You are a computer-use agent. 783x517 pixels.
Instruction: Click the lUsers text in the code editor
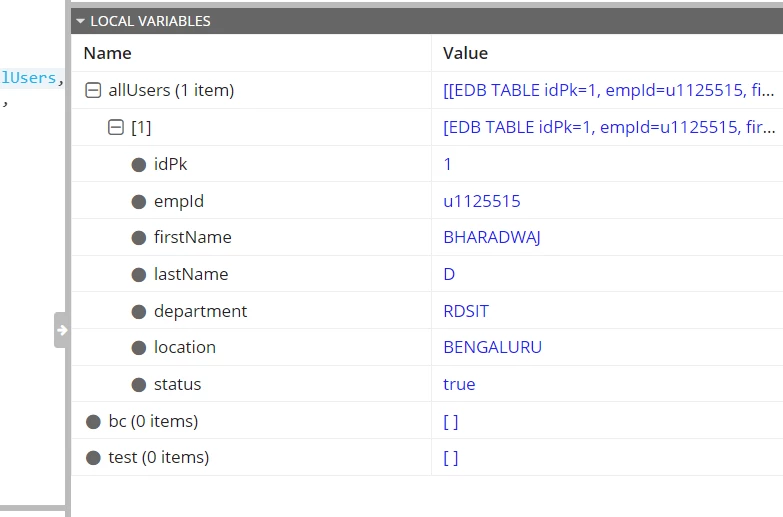[x=28, y=78]
